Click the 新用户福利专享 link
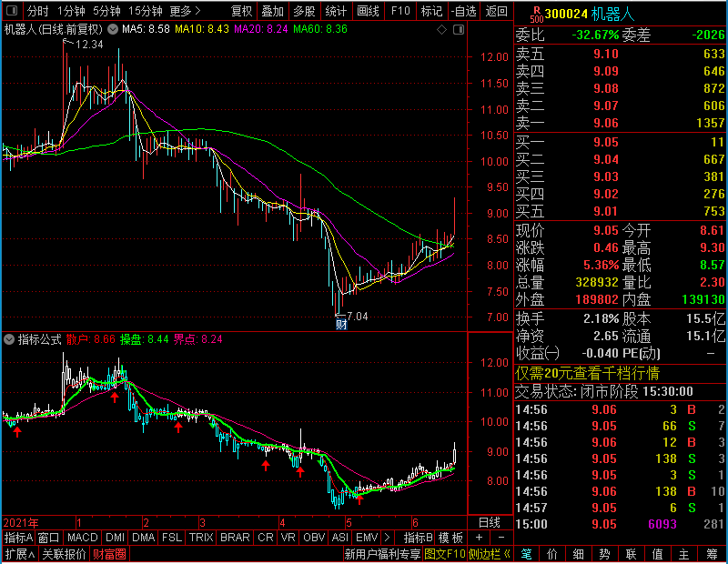Screen dimensions: 728x564 pyautogui.click(x=382, y=554)
